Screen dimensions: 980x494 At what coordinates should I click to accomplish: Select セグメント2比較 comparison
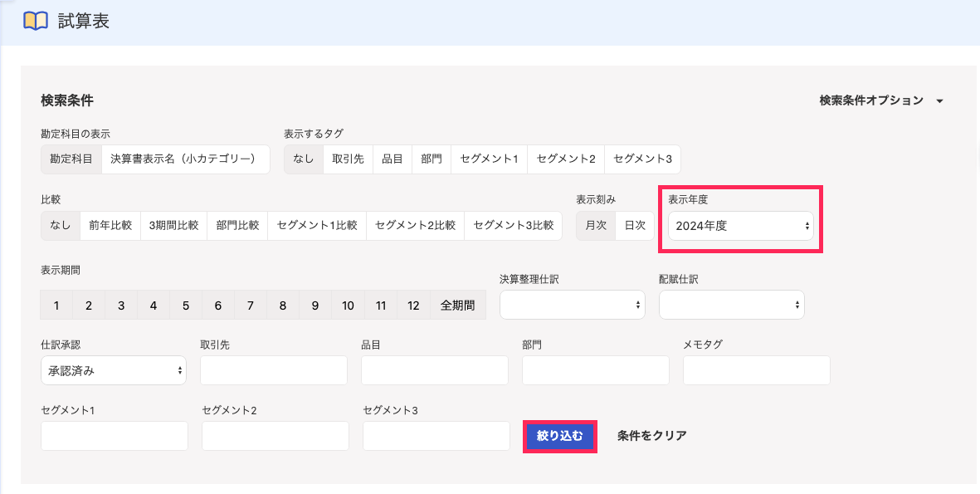pos(416,226)
